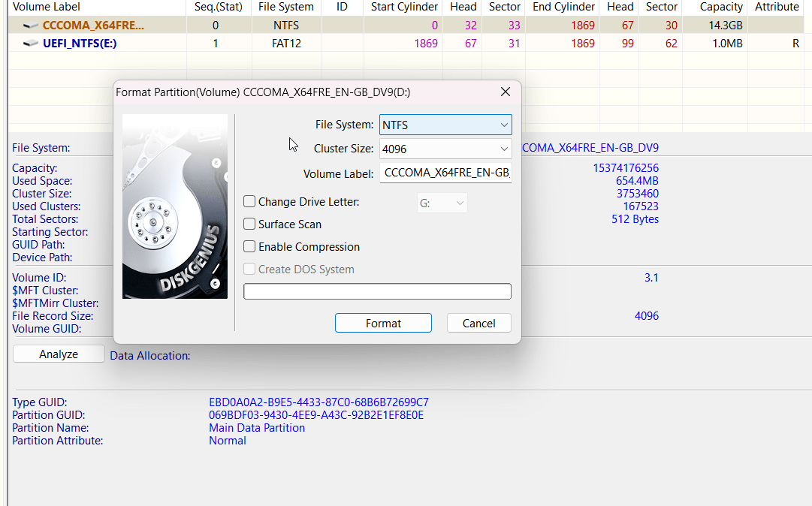Click the 167523 value

coord(641,206)
